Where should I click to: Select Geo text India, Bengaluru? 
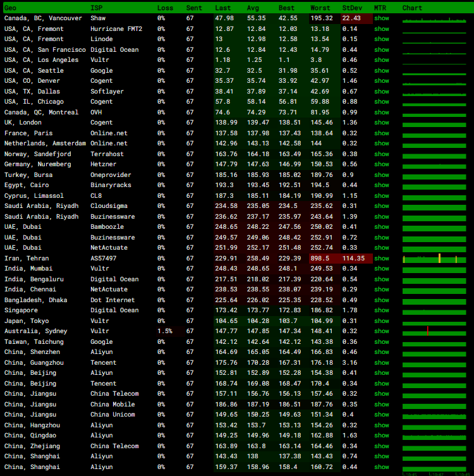[34, 279]
